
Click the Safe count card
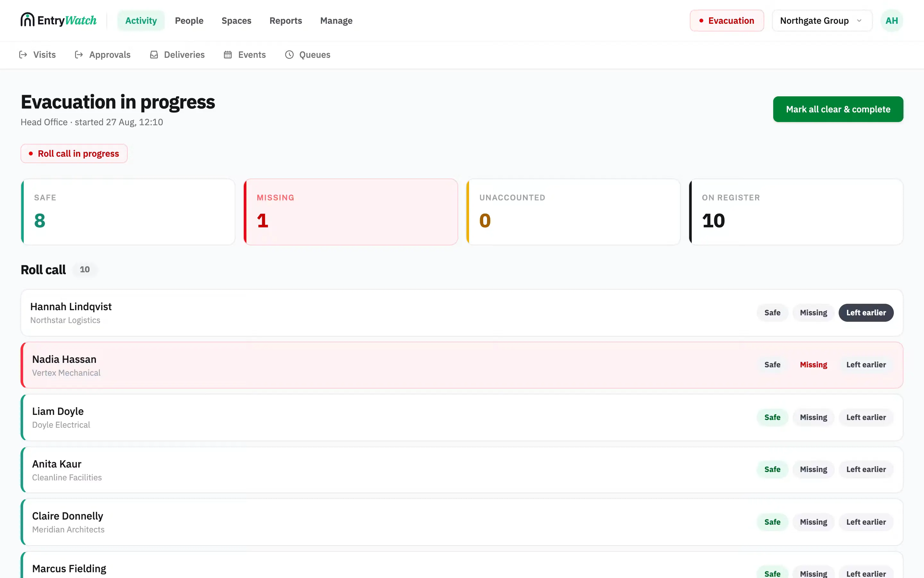[x=128, y=212]
